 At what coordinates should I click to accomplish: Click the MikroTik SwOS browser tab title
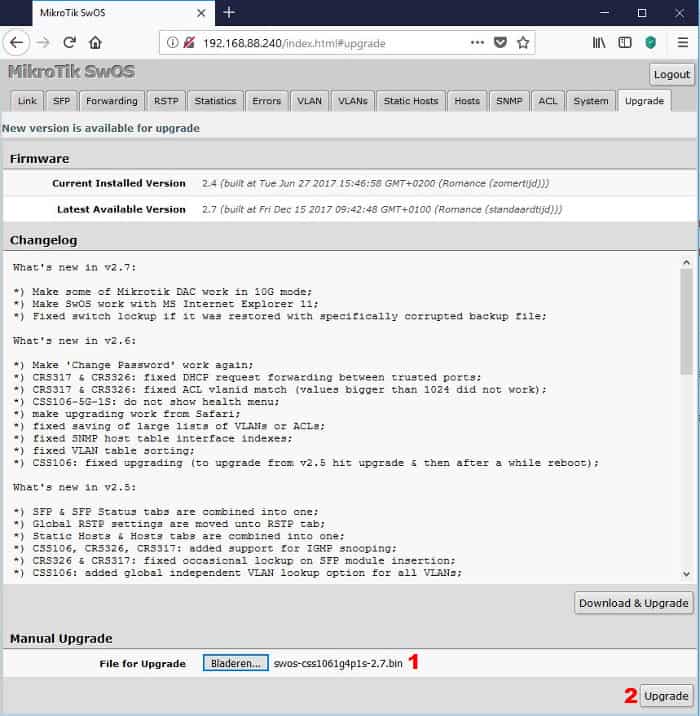73,13
